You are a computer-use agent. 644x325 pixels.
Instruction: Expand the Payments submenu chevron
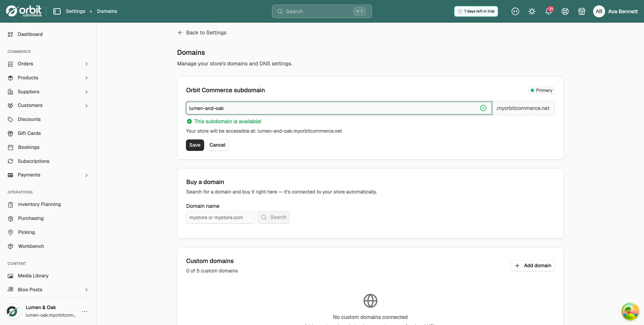pos(86,175)
